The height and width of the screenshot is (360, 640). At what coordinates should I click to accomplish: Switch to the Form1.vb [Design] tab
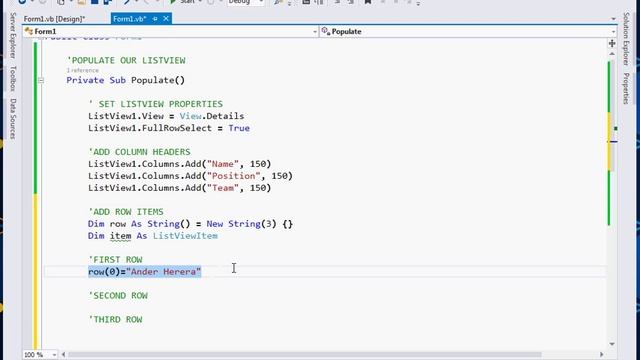click(x=54, y=19)
